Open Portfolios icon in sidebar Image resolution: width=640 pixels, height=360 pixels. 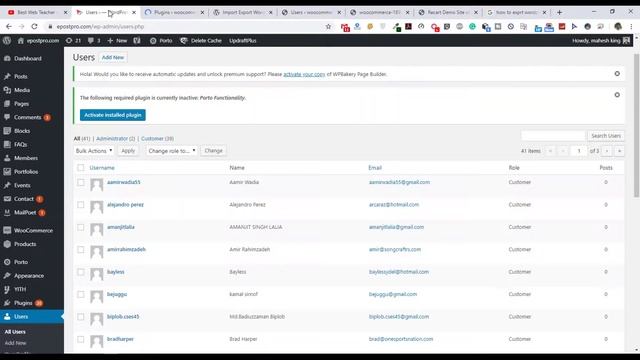point(7,171)
